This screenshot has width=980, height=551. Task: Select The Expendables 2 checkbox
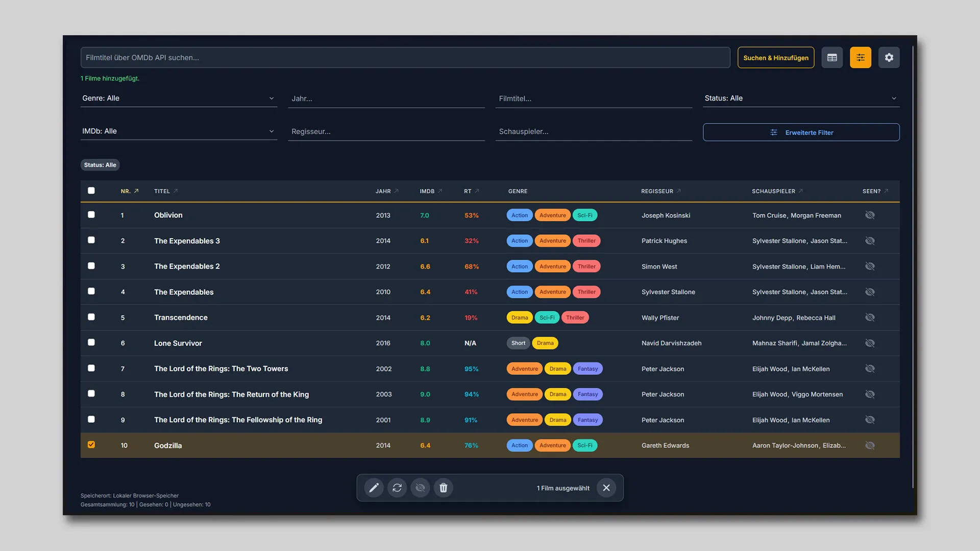coord(91,265)
